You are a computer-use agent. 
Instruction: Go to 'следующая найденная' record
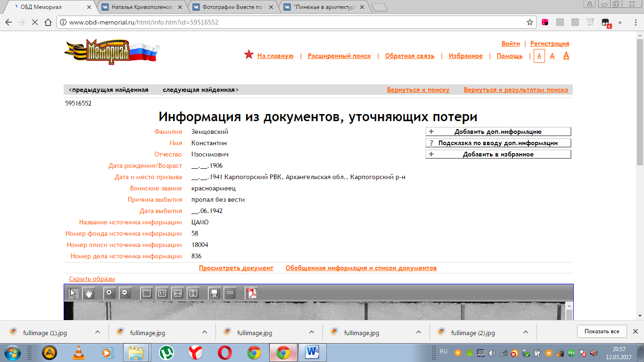coord(200,90)
